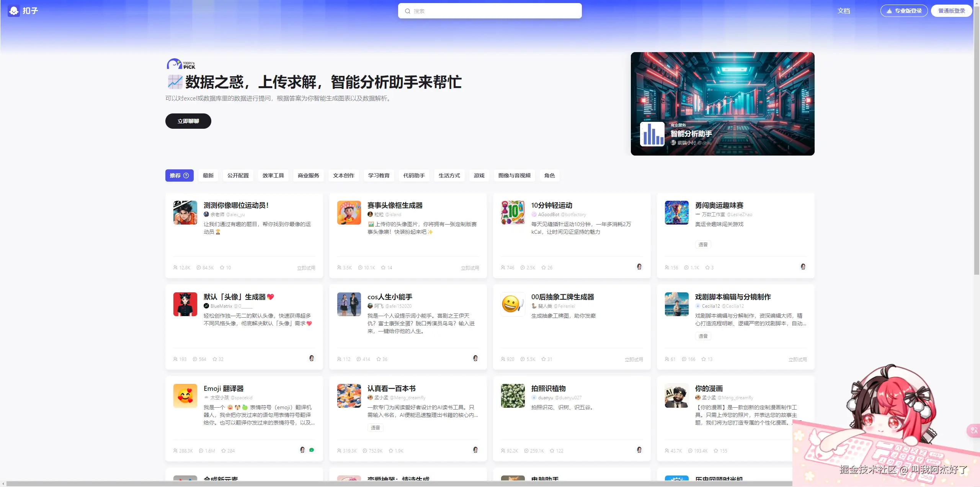Click the 专业版登录 button
Screen dimensions: 980x487
[x=904, y=11]
